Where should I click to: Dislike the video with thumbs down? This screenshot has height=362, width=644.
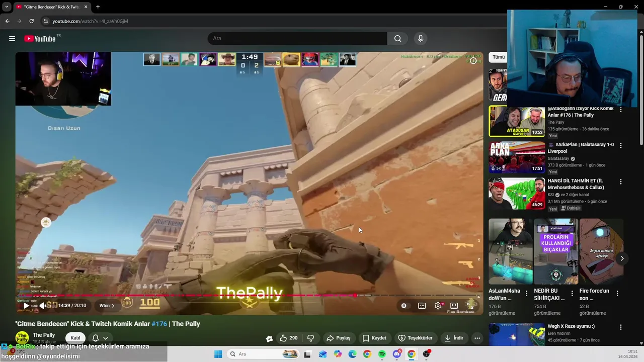tap(310, 338)
